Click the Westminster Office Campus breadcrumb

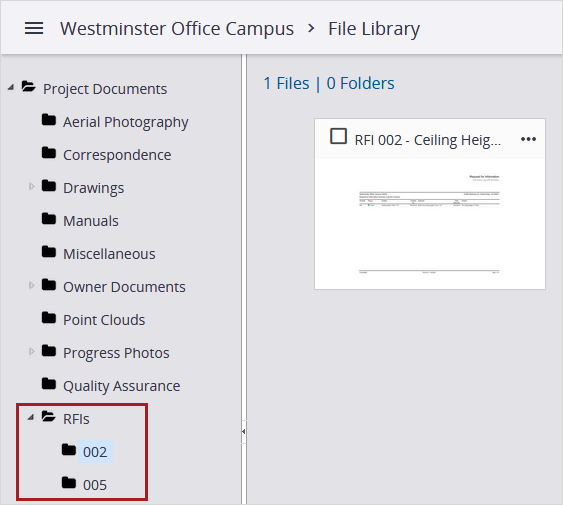pyautogui.click(x=177, y=29)
